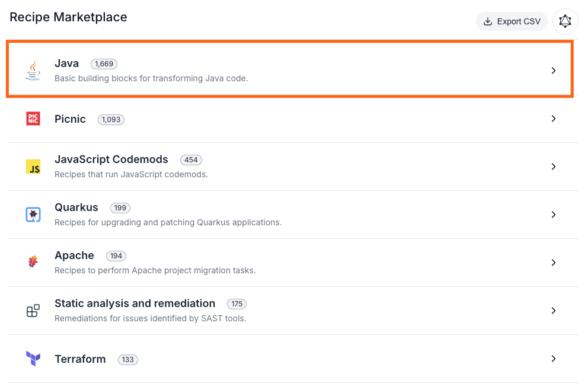The height and width of the screenshot is (390, 588).
Task: Expand the Picnic category chevron
Action: click(x=554, y=119)
